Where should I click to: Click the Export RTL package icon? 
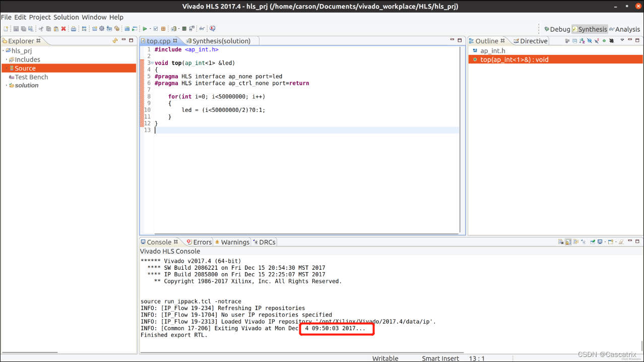(163, 29)
